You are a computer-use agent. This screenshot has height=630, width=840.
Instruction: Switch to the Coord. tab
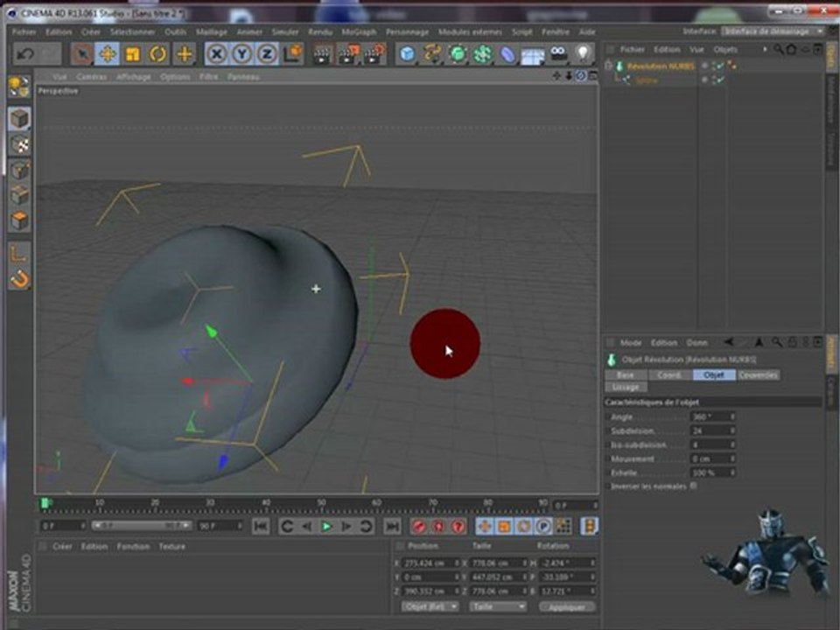pyautogui.click(x=669, y=375)
